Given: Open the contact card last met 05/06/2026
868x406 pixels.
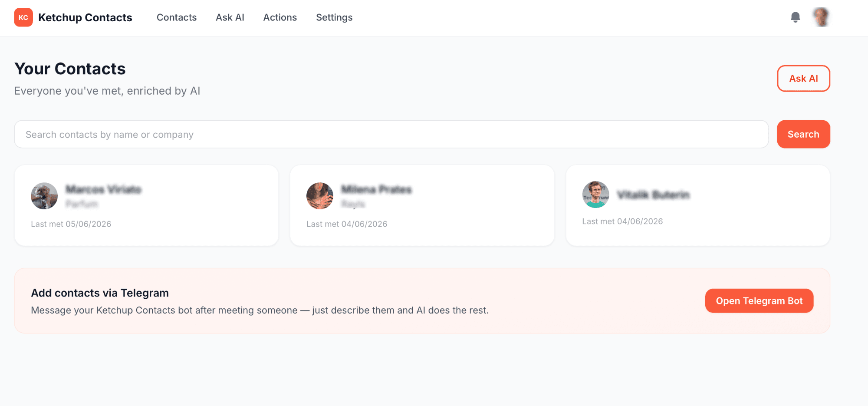Looking at the screenshot, I should pyautogui.click(x=146, y=205).
